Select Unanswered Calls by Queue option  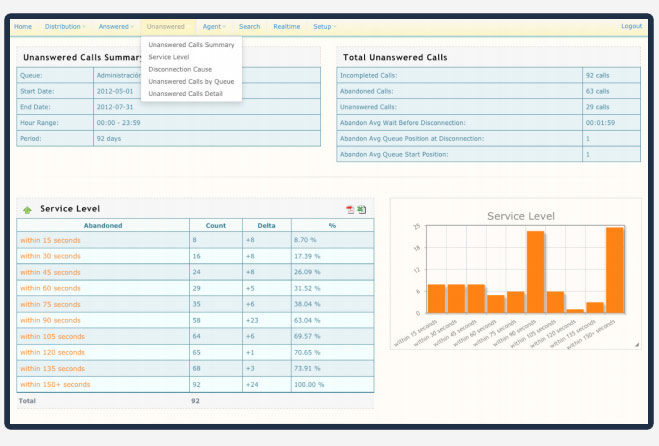191,81
